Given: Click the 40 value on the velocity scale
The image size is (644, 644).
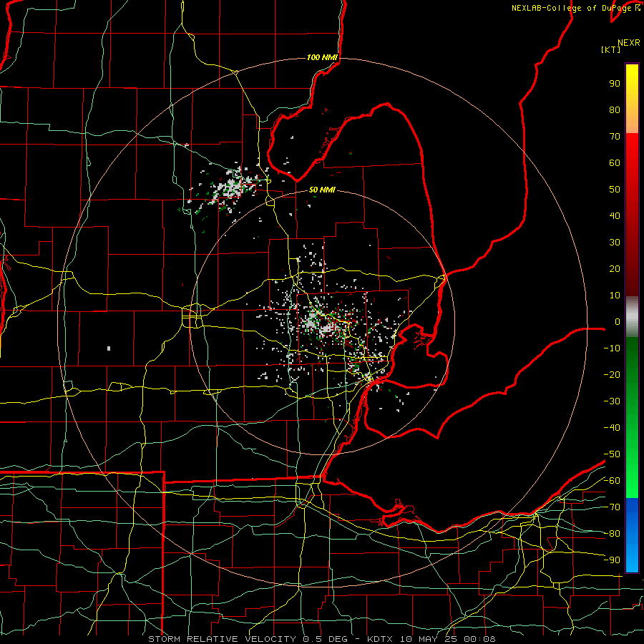Looking at the screenshot, I should click(x=615, y=215).
